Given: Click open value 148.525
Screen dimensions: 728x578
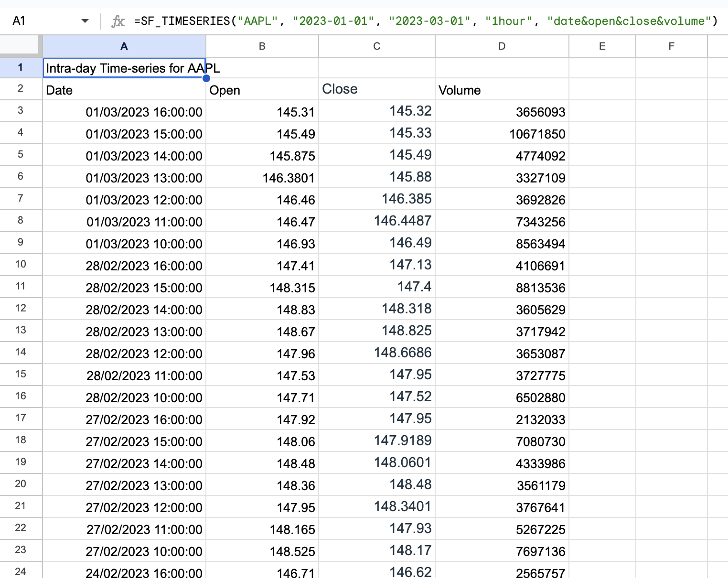Looking at the screenshot, I should (x=262, y=551).
